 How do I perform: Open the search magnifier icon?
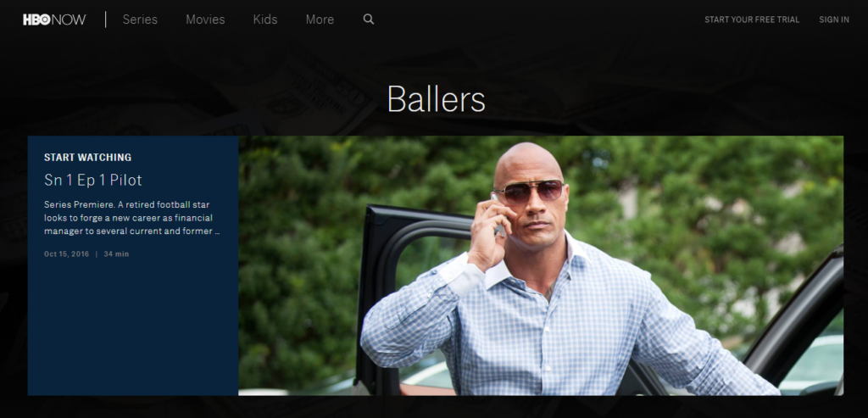[369, 20]
